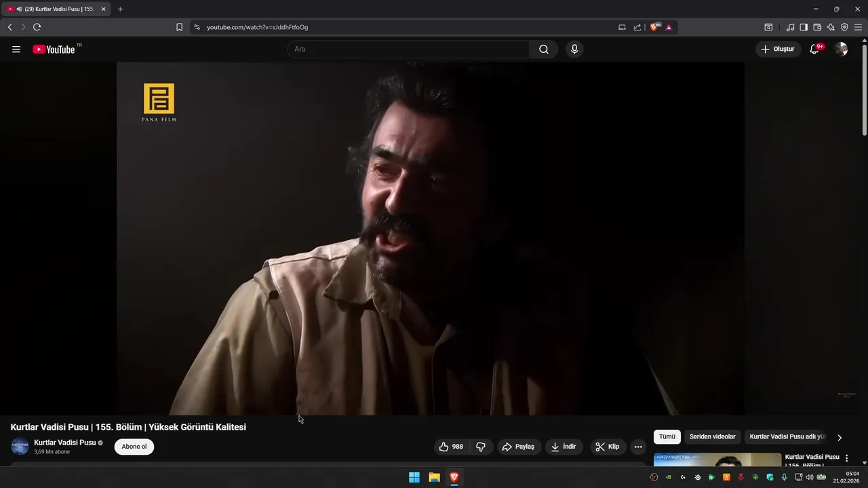
Task: Dislike the video with thumbs down
Action: (x=481, y=447)
